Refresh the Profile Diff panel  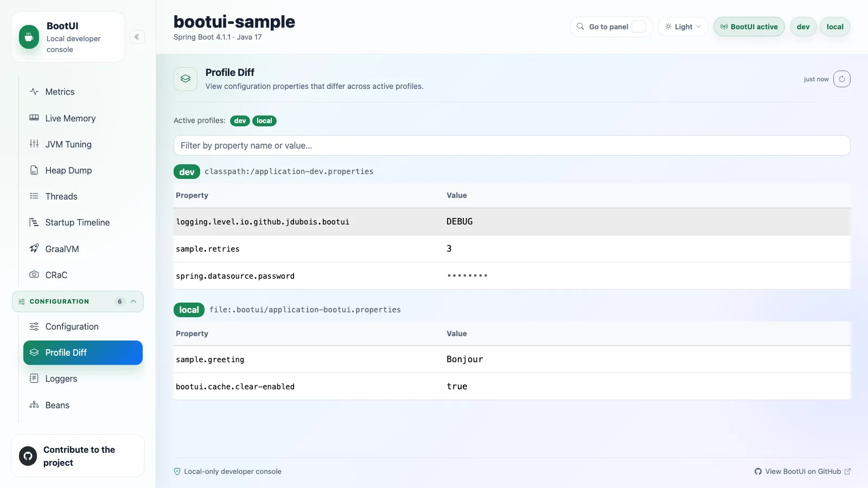pyautogui.click(x=842, y=79)
